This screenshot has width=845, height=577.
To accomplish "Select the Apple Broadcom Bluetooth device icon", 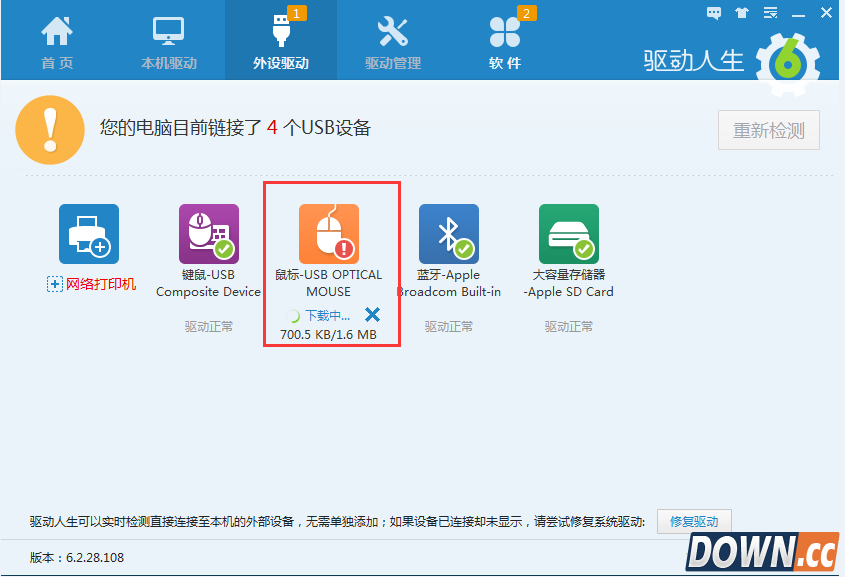I will [x=448, y=232].
